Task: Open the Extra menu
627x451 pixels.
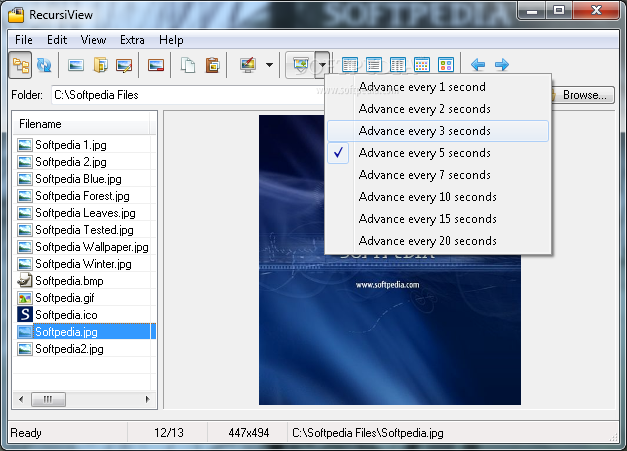Action: click(132, 40)
